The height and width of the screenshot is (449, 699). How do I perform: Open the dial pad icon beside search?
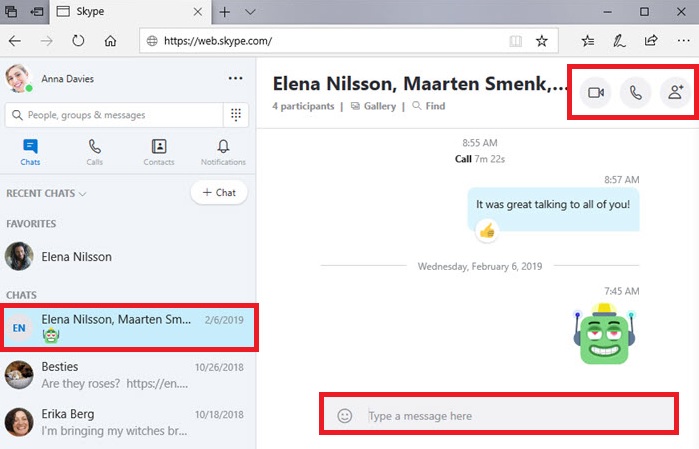point(236,115)
